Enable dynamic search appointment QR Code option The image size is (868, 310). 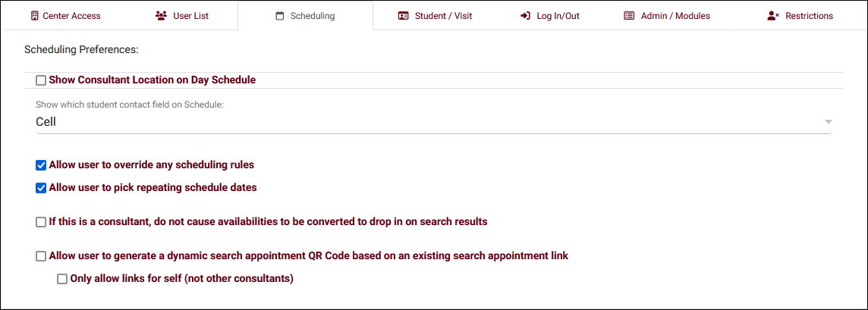41,256
